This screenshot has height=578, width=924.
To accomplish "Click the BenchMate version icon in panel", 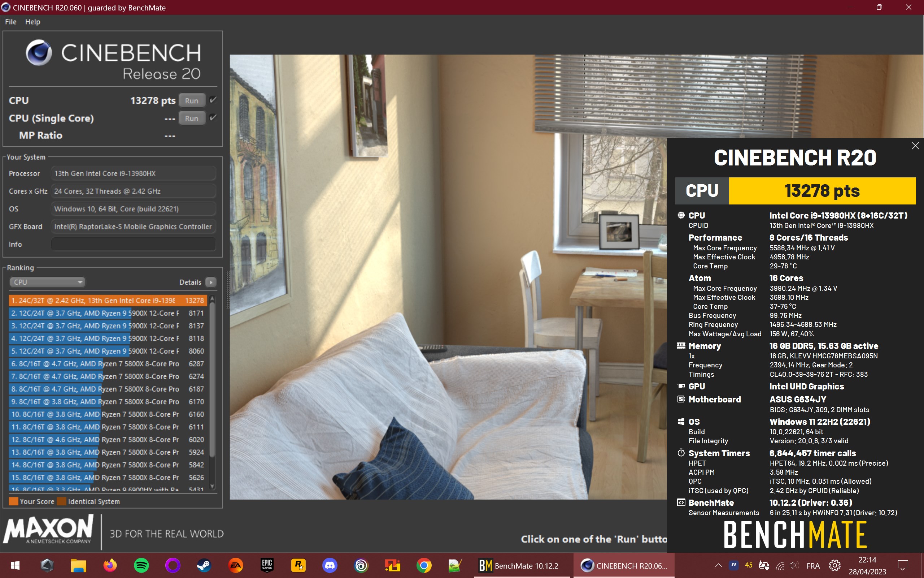I will [681, 502].
